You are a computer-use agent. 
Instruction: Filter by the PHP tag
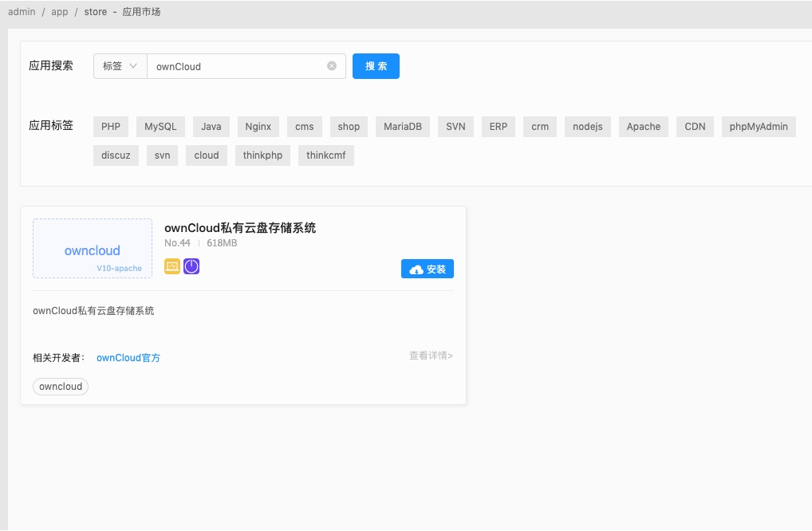coord(111,127)
